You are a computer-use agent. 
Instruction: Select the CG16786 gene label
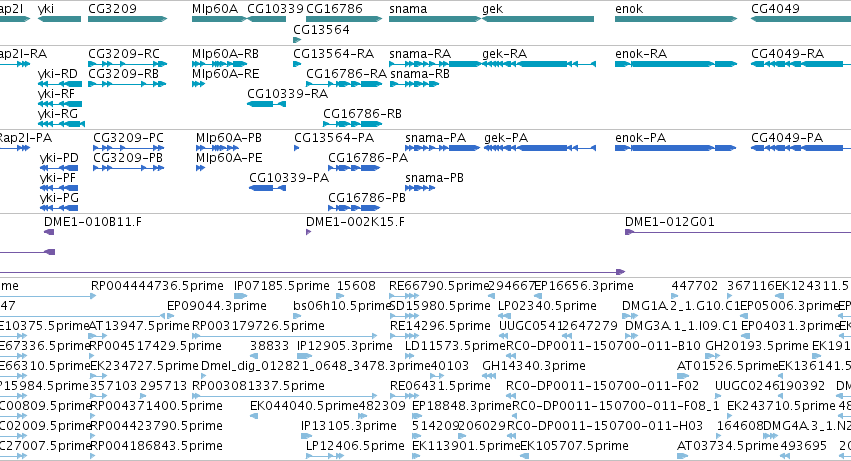[x=334, y=9]
